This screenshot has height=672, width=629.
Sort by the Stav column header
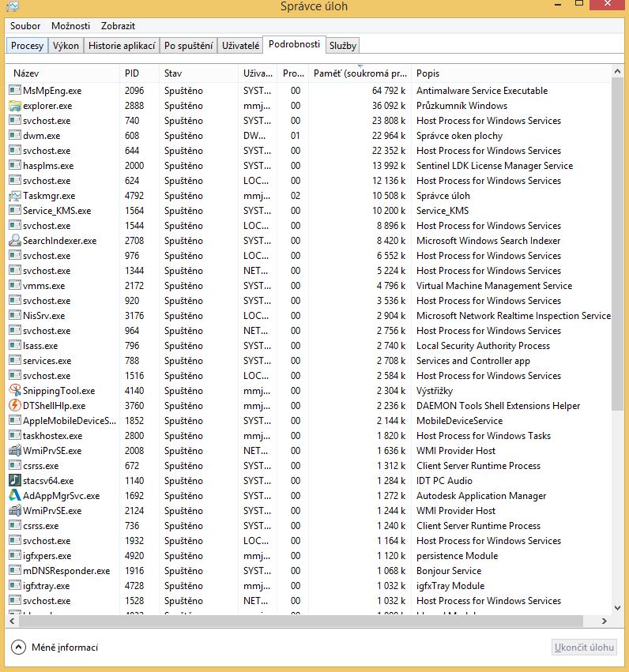click(x=198, y=73)
